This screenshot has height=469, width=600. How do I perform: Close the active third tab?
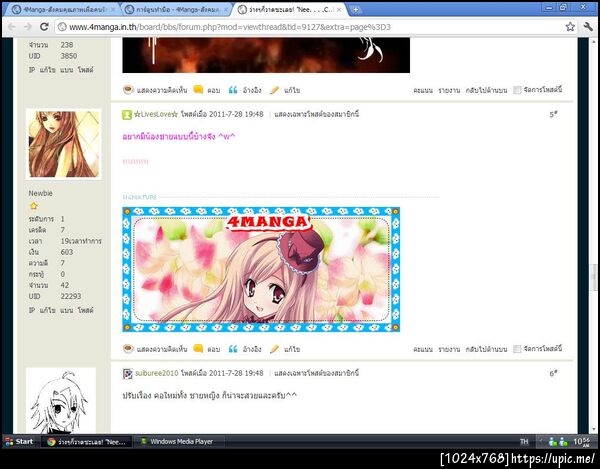coord(339,10)
